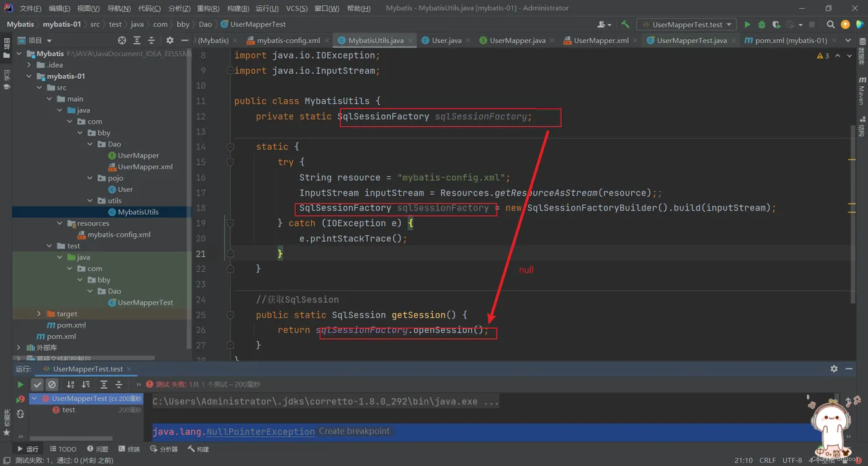Open the Maven tool window on right sidebar

click(862, 91)
